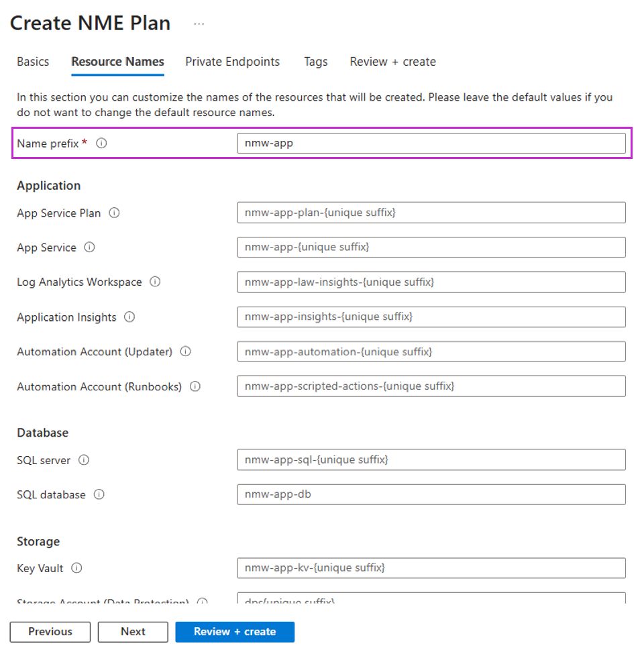Image resolution: width=644 pixels, height=660 pixels.
Task: Switch to the Basics tab
Action: click(32, 62)
